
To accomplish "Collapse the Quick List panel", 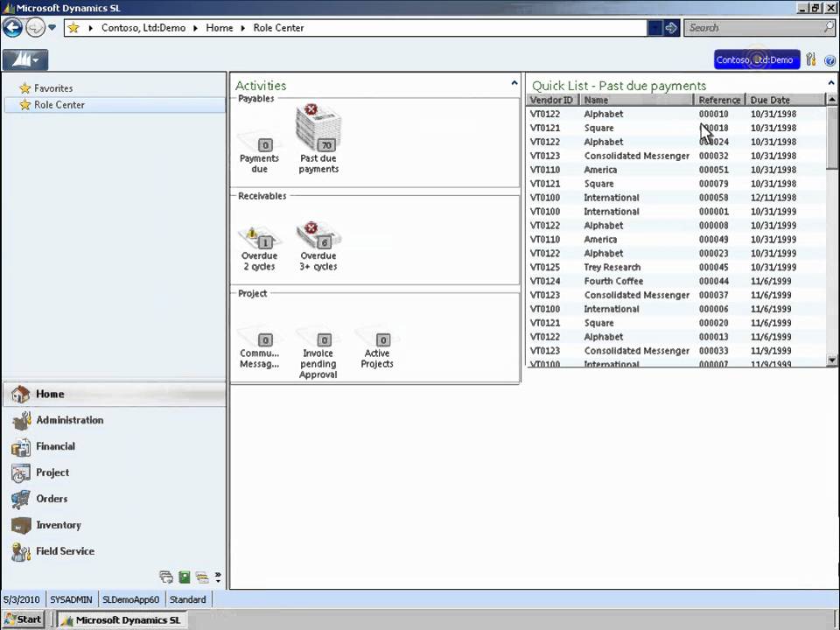I will coord(831,83).
